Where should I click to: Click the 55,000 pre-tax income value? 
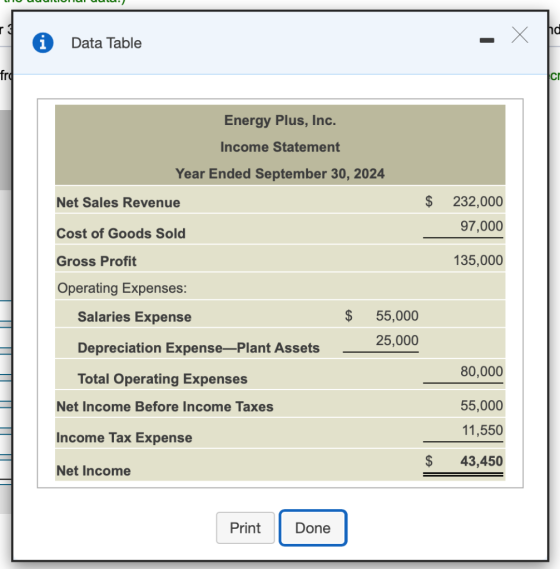(x=482, y=405)
